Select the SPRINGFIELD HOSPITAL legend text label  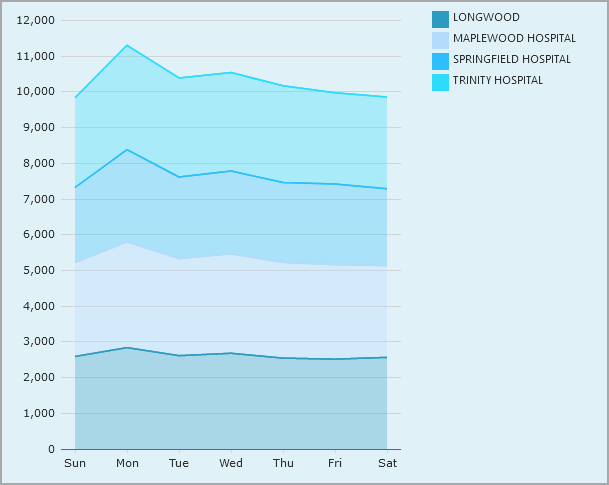click(512, 60)
